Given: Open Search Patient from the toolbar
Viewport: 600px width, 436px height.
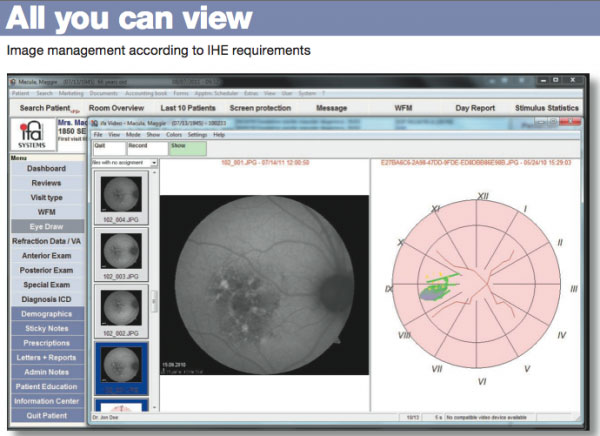Looking at the screenshot, I should coord(45,107).
